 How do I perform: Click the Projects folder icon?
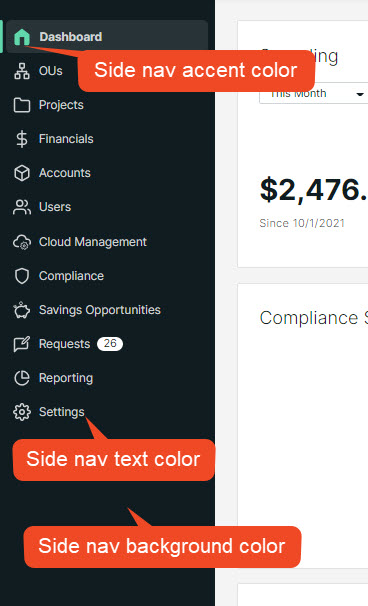click(22, 105)
